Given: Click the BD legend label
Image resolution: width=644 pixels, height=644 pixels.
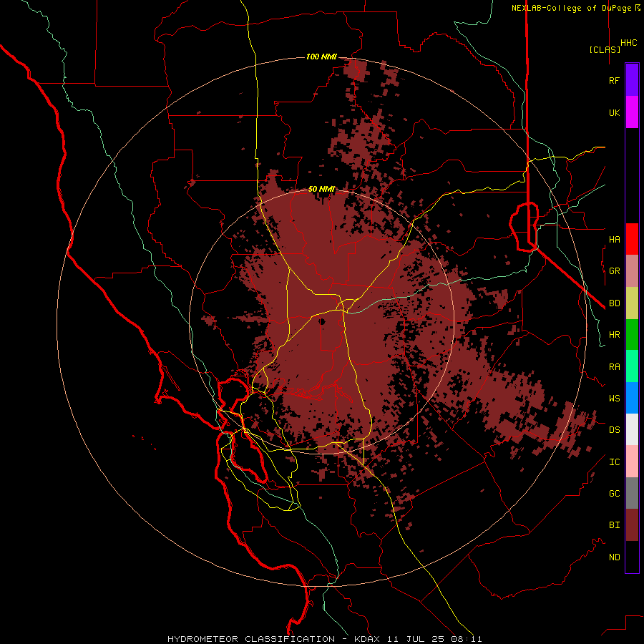Looking at the screenshot, I should click(614, 303).
